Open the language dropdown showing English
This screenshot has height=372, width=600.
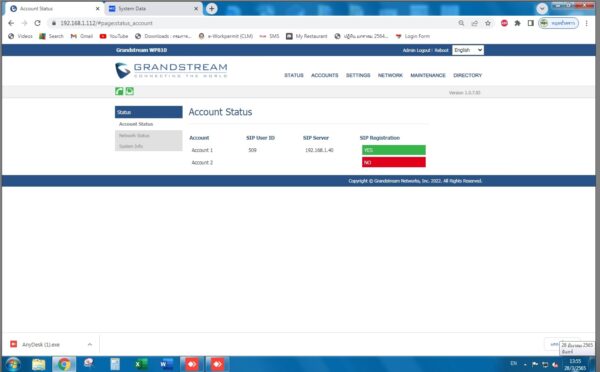pyautogui.click(x=468, y=50)
